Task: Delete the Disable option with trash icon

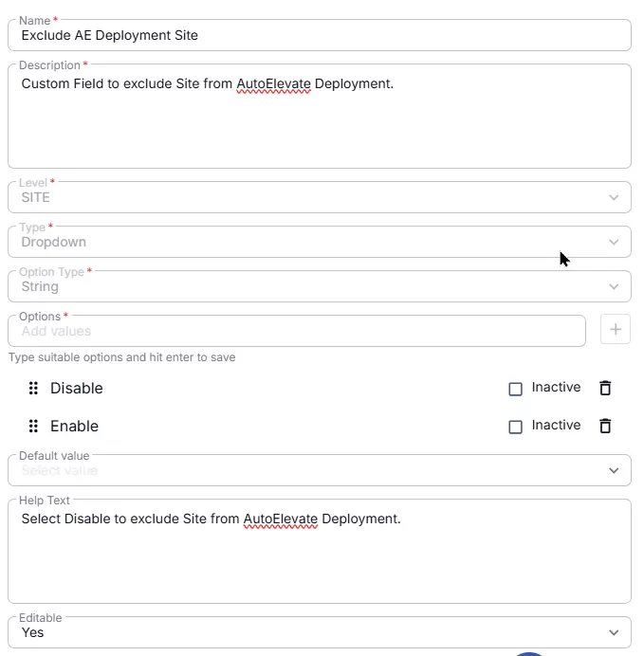Action: 605,388
